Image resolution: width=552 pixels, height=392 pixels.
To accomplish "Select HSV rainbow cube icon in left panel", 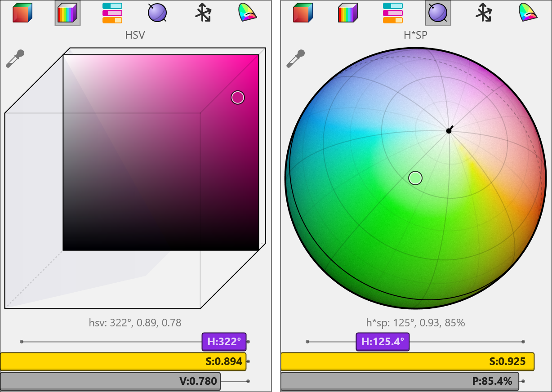I will [67, 13].
